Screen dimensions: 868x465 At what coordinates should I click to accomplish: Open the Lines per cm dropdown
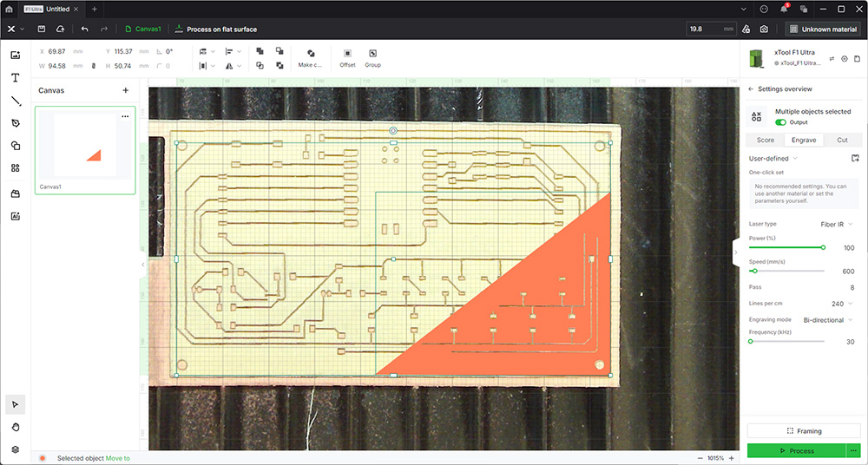point(841,304)
